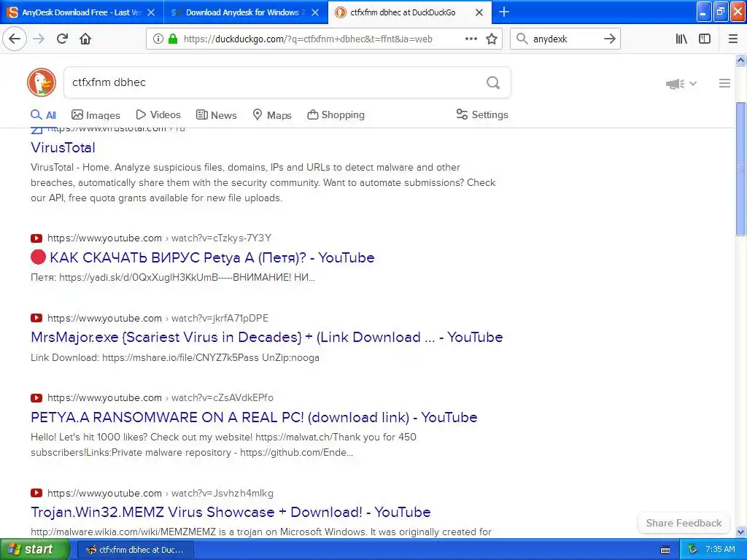747x560 pixels.
Task: Open the browser home page
Action: tap(85, 39)
